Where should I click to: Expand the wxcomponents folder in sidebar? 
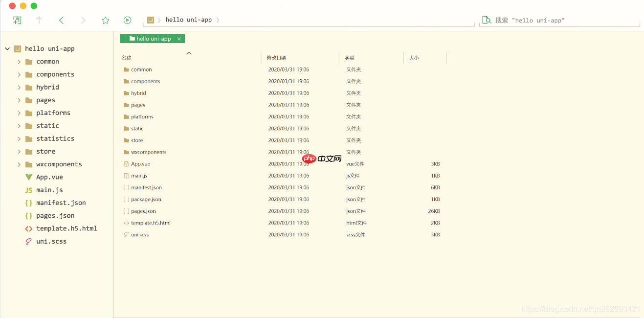[19, 164]
